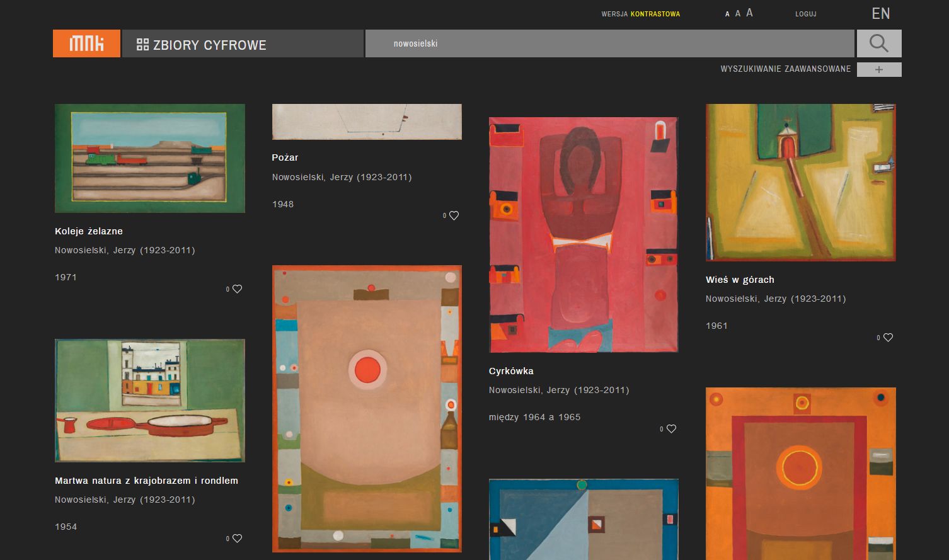Like the Pożar painting with the heart
The image size is (949, 560).
click(x=454, y=215)
